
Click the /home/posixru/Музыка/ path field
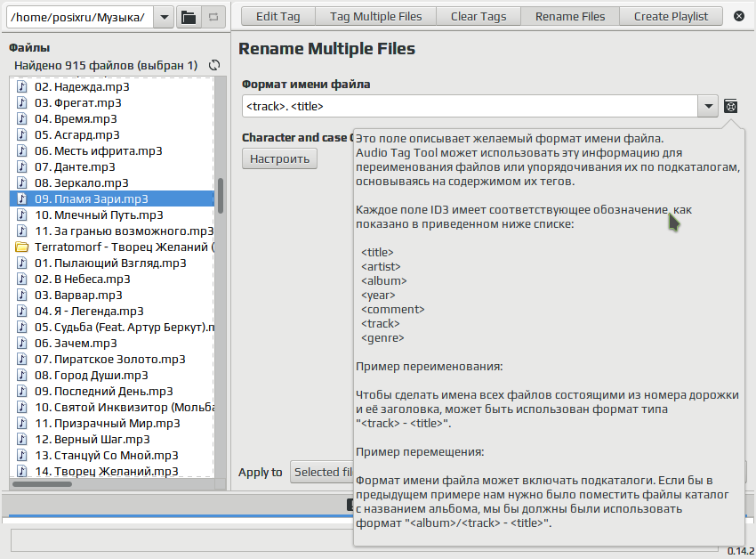pyautogui.click(x=80, y=18)
